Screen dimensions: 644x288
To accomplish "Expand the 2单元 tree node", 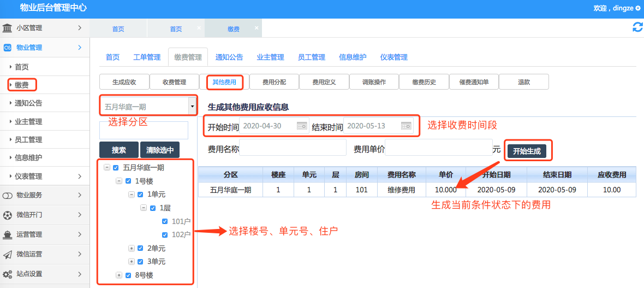I will click(132, 249).
